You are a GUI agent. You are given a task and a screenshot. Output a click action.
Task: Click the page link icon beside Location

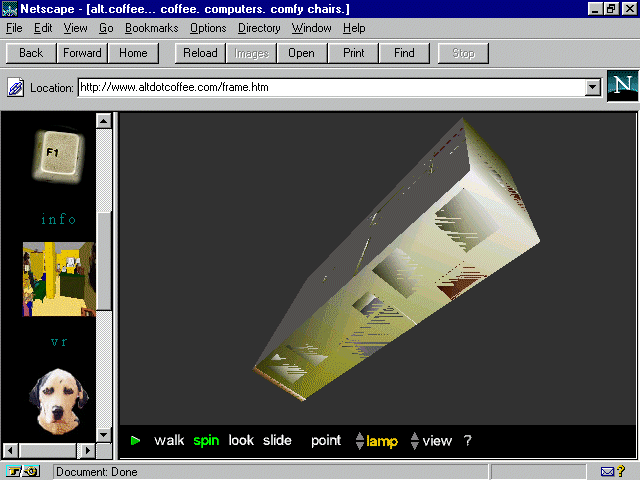click(x=16, y=88)
